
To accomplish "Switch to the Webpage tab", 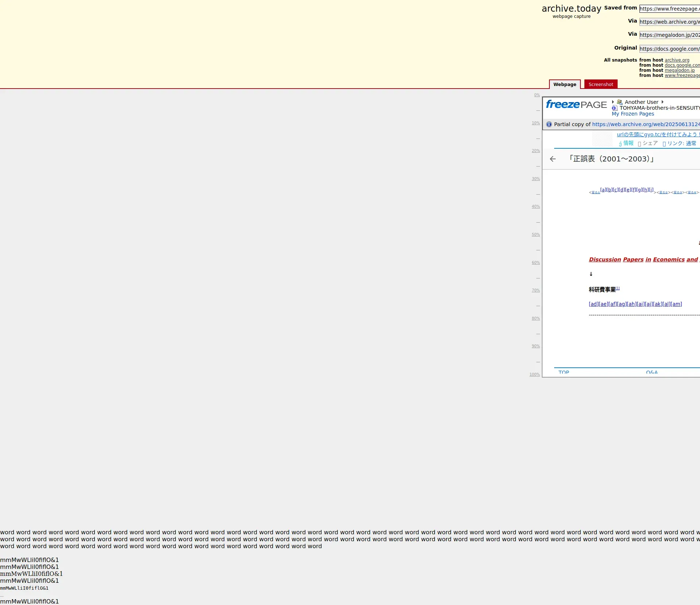I will tap(564, 84).
